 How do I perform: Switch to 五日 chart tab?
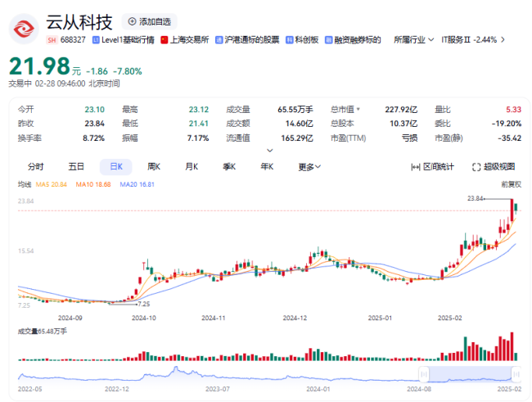pos(76,167)
